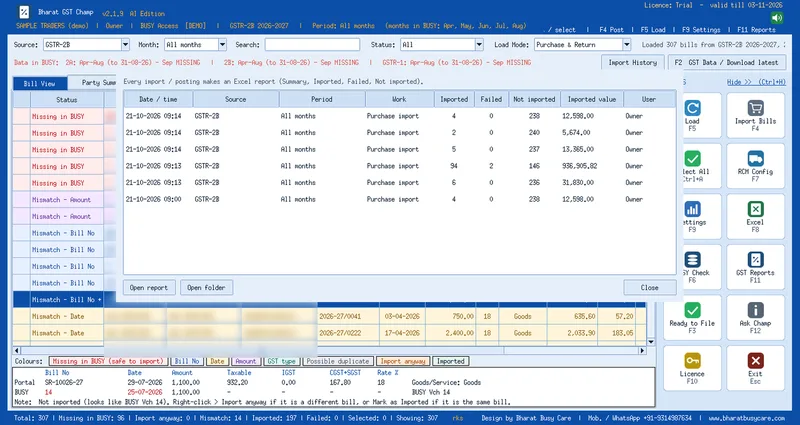The height and width of the screenshot is (425, 800).
Task: Click F2 GST Data / Download latest
Action: [x=726, y=62]
